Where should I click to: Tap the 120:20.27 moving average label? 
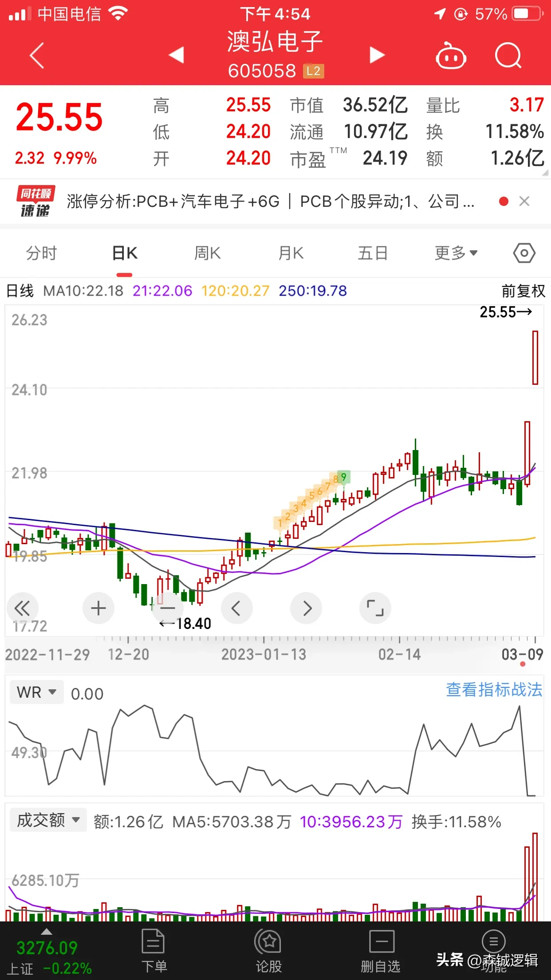pyautogui.click(x=235, y=291)
